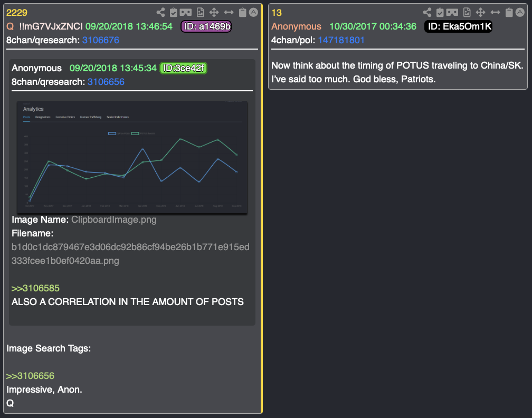Click the text "Impressive, Anon."

click(x=44, y=389)
